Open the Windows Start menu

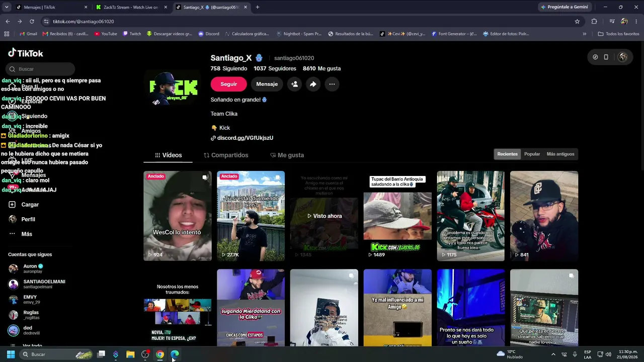tap(11, 354)
